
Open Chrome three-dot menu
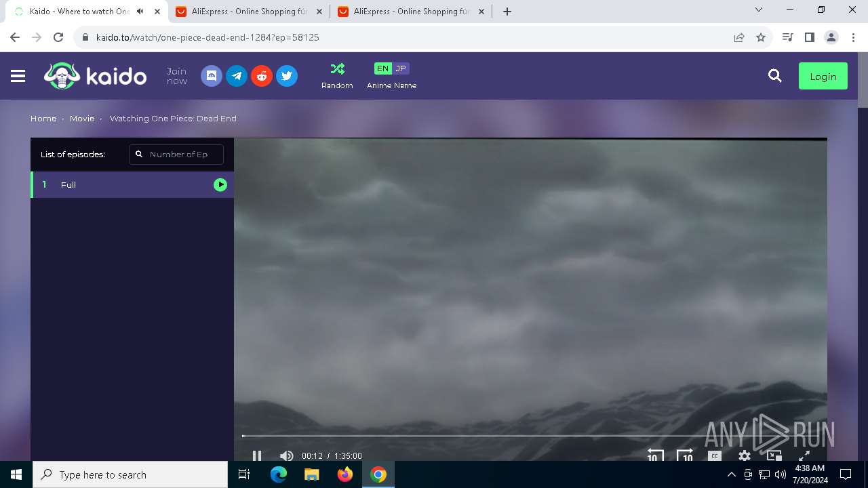coord(853,37)
